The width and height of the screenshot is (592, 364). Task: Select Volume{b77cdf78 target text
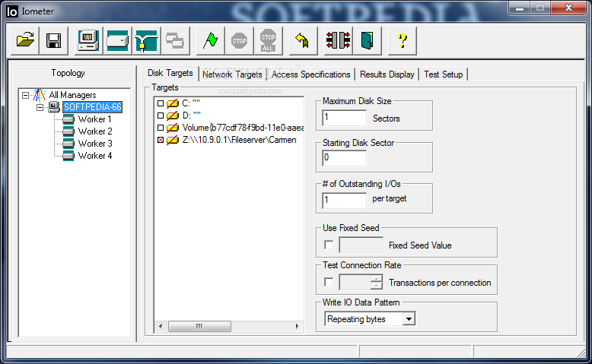click(243, 128)
